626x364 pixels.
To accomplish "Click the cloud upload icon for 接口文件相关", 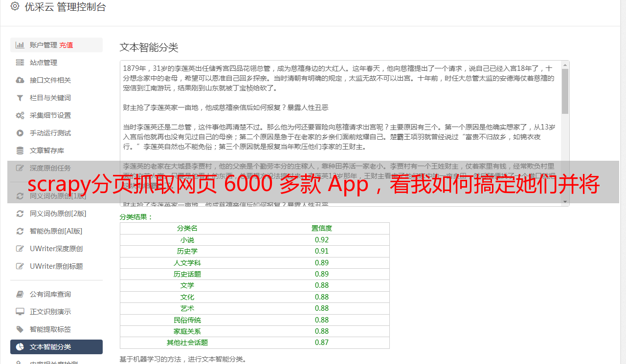I will click(20, 80).
